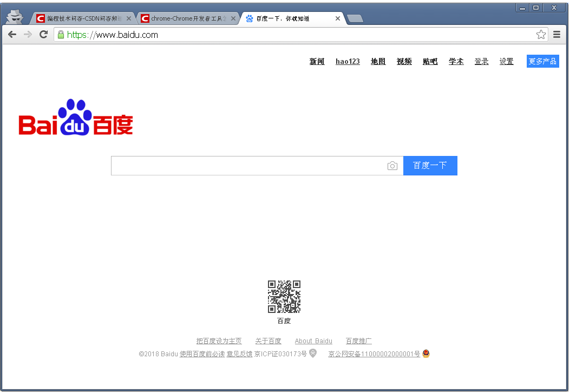This screenshot has height=392, width=576.
Task: Reload the Baidu page
Action: pos(44,35)
